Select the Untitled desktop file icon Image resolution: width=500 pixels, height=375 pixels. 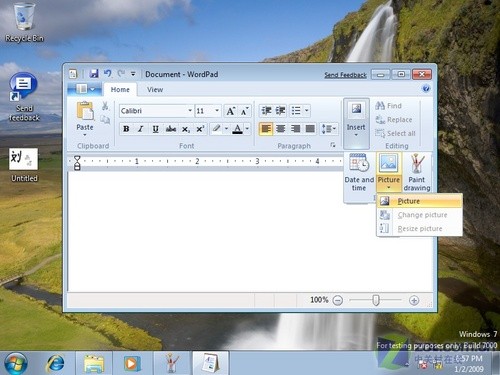[x=24, y=165]
